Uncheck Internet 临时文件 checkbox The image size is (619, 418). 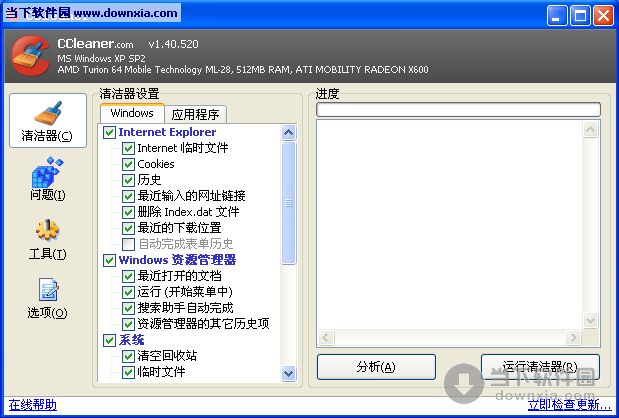tap(128, 148)
